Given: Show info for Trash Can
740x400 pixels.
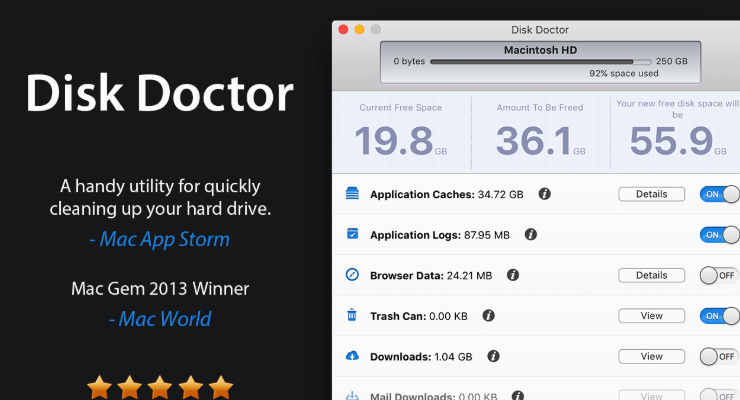Looking at the screenshot, I should coord(488,316).
